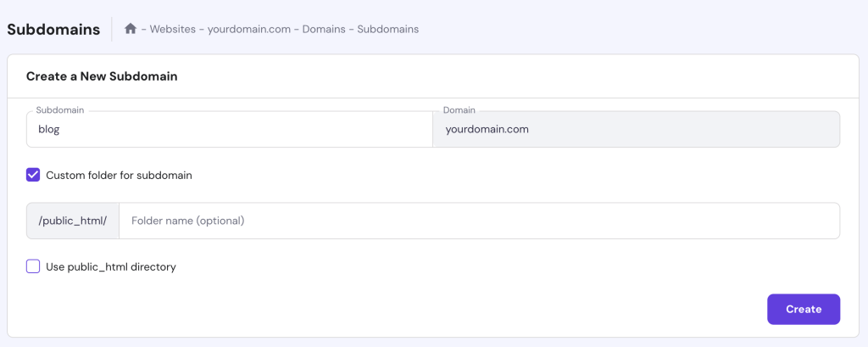Click the bold Subdomains page title
Image resolution: width=868 pixels, height=347 pixels.
click(53, 29)
